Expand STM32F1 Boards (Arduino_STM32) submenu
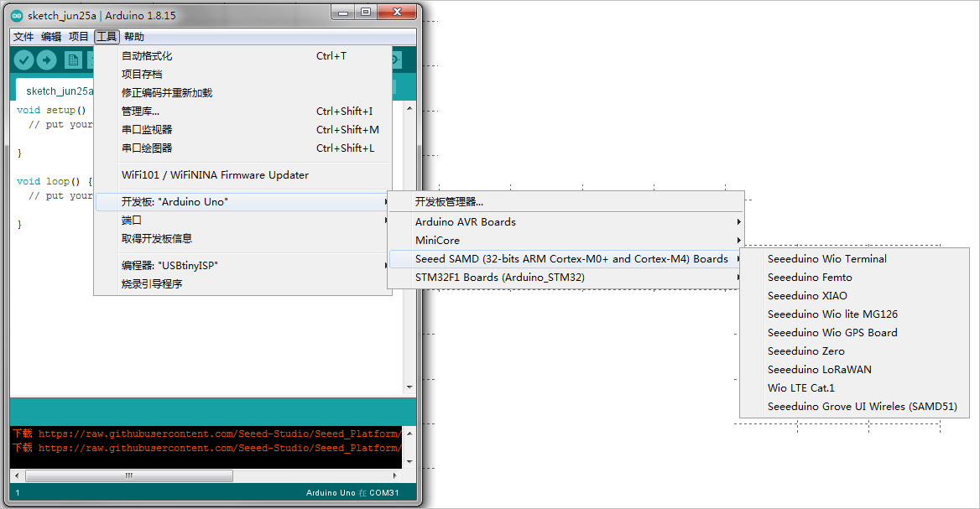Image resolution: width=980 pixels, height=509 pixels. (566, 278)
